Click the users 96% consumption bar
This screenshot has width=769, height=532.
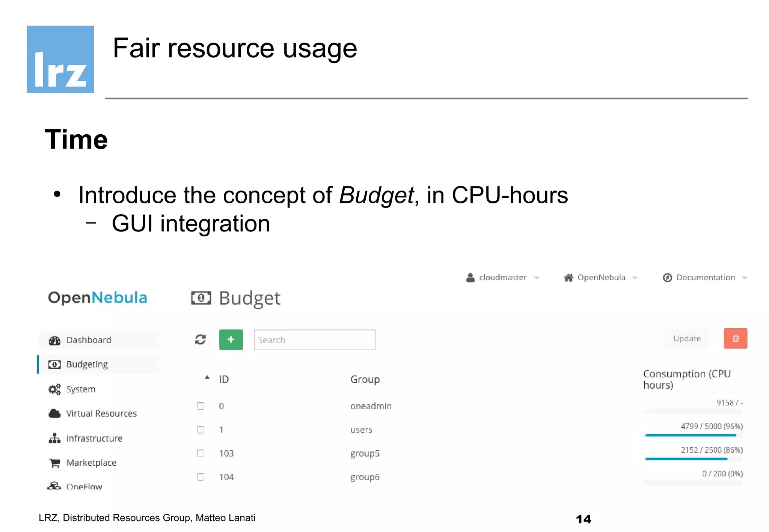tap(693, 435)
